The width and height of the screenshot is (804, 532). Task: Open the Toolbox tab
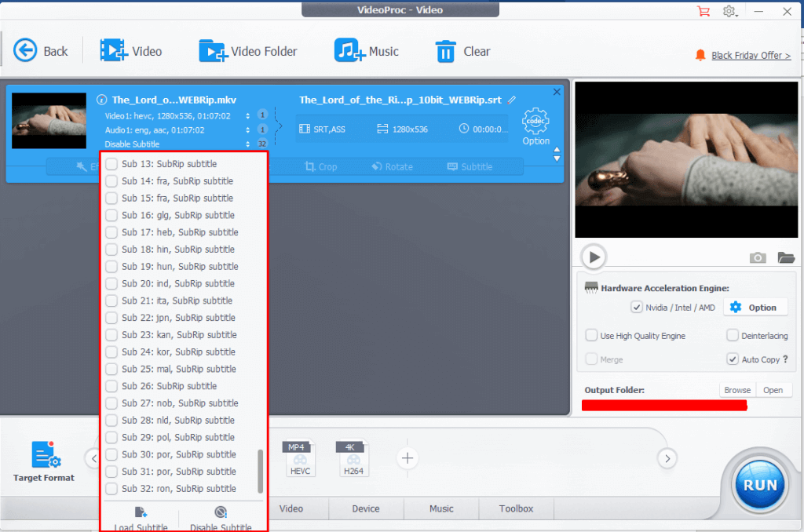pos(516,508)
